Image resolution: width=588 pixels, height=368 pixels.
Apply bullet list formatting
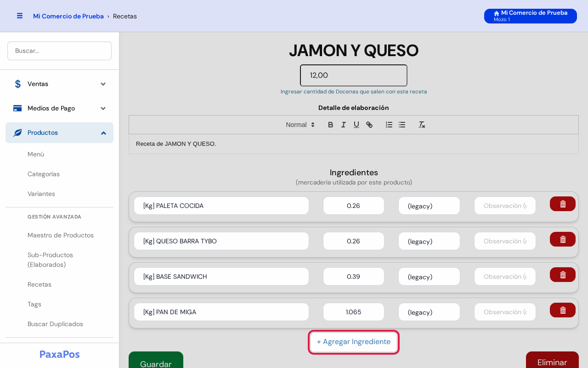coord(402,125)
